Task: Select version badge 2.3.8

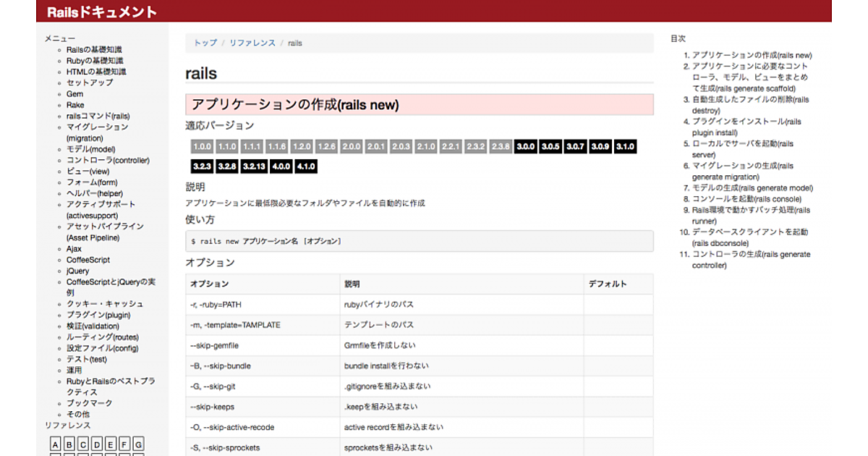Action: click(501, 146)
